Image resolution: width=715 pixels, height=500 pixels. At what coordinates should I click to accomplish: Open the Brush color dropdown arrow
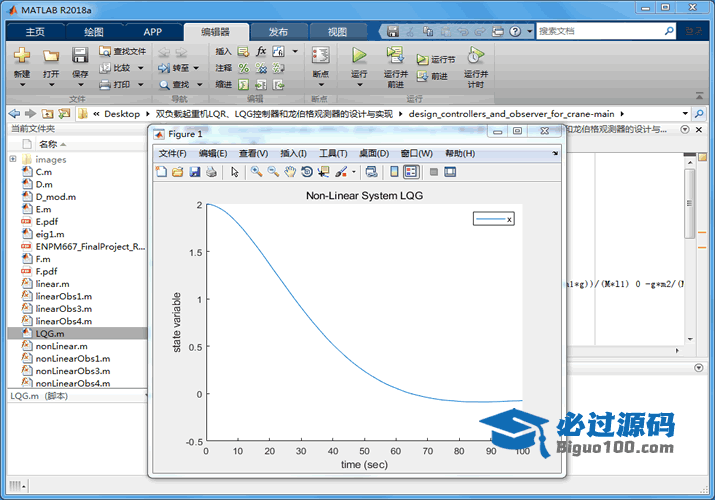(x=354, y=172)
